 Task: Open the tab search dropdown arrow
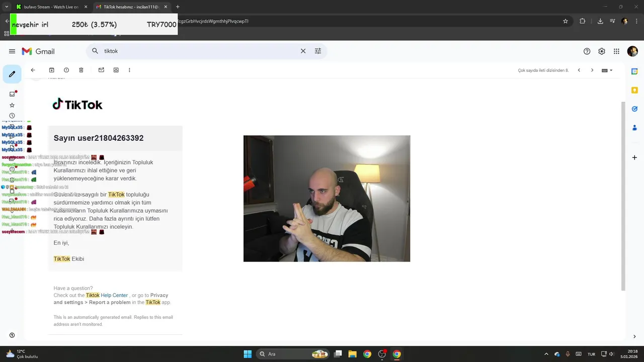point(7,7)
